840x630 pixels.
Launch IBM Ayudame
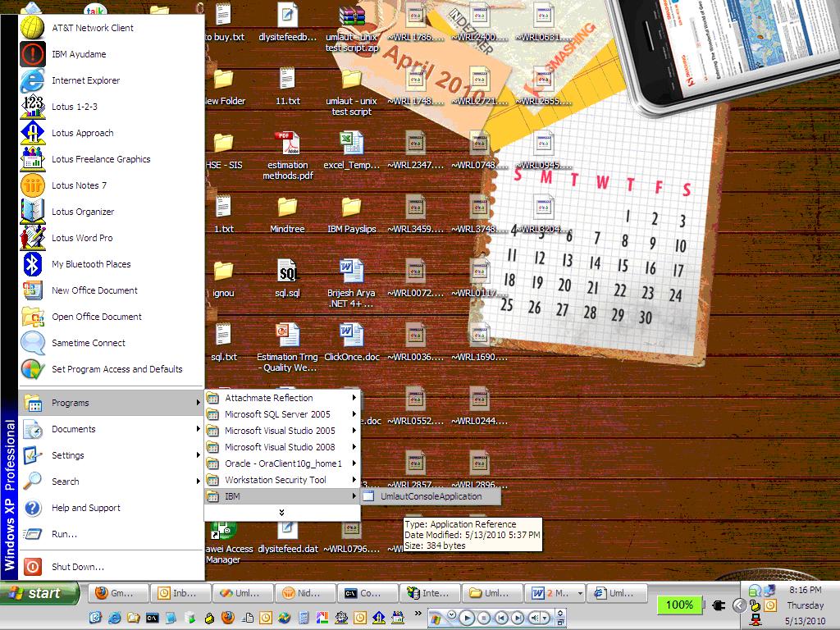tap(112, 54)
